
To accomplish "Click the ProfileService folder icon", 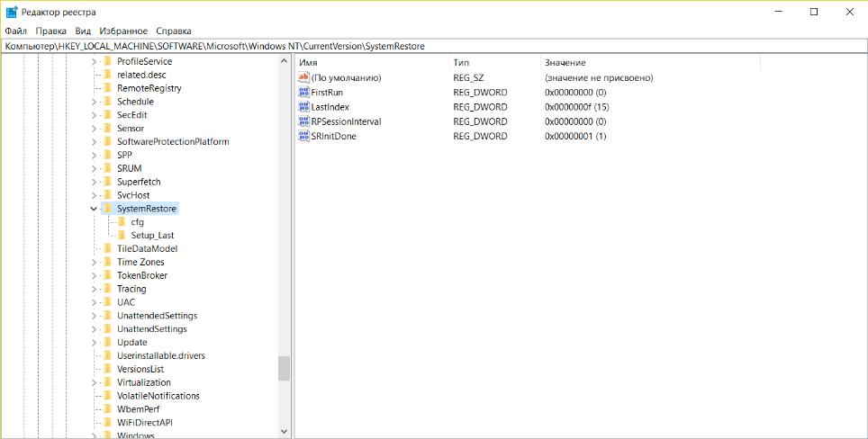I will point(107,61).
